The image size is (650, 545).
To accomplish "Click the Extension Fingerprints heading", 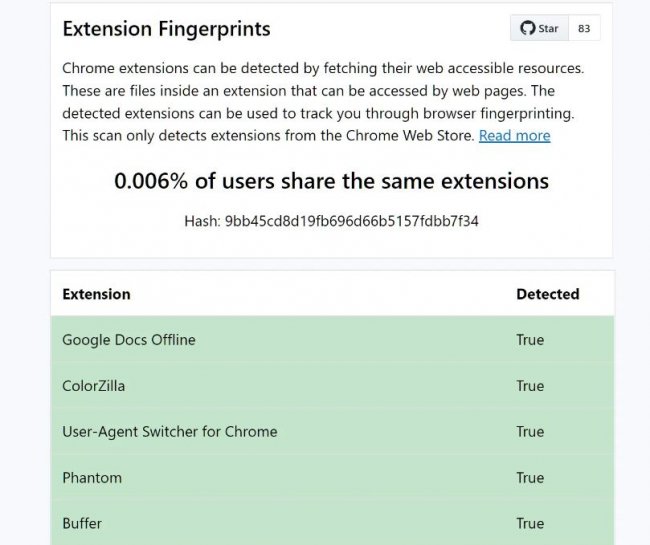I will click(x=166, y=29).
